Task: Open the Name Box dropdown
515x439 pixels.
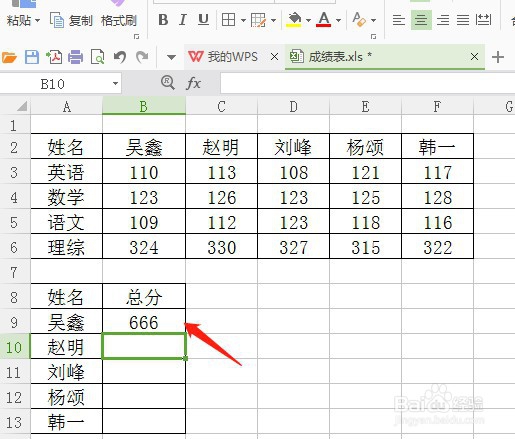Action: [x=115, y=84]
